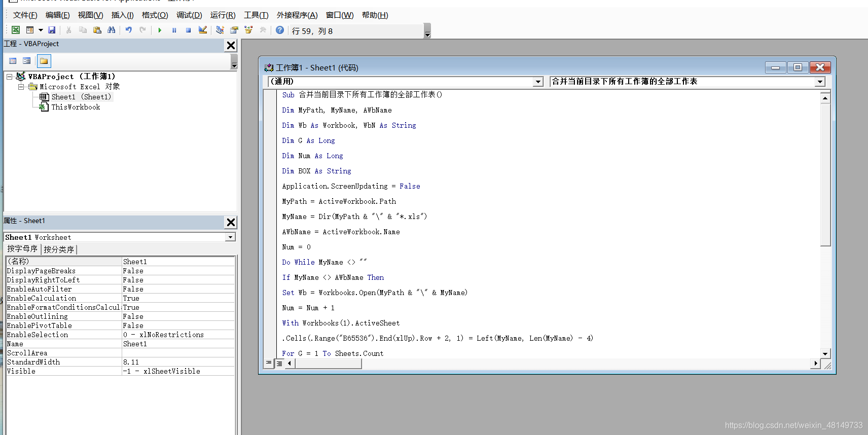Open the procedure dropdown in code window
The width and height of the screenshot is (868, 435).
(820, 82)
